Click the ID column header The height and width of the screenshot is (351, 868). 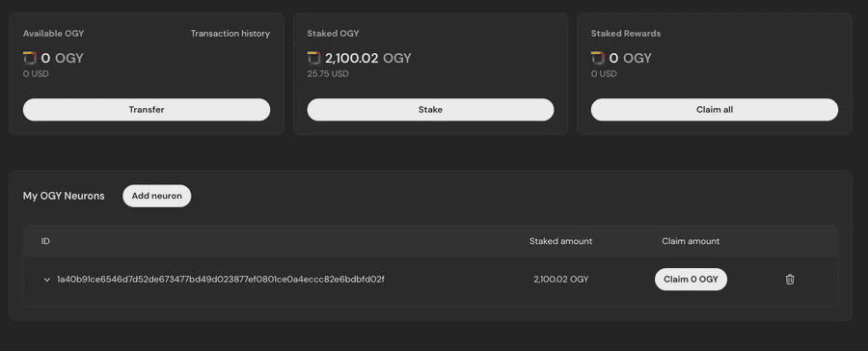(45, 241)
